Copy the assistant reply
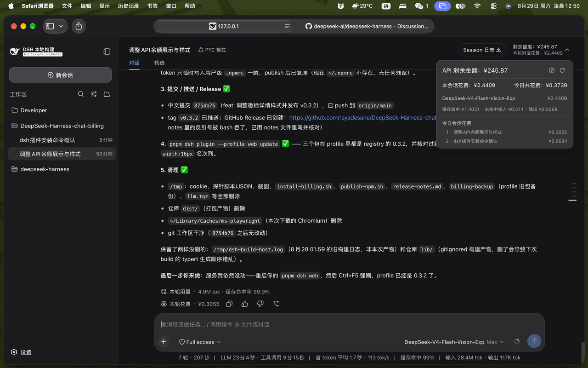Image resolution: width=588 pixels, height=368 pixels. [229, 304]
